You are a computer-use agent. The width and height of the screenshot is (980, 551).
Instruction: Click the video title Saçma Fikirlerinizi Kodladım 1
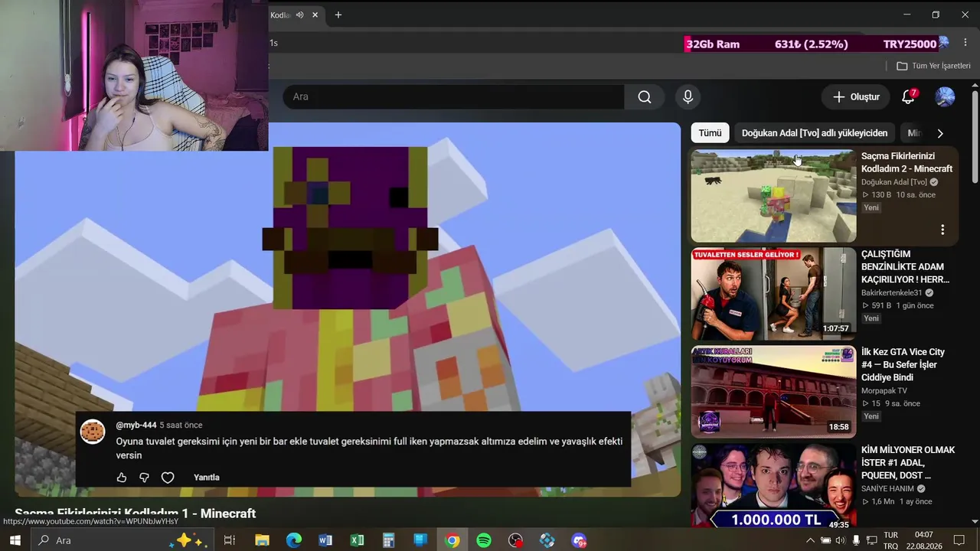(136, 514)
